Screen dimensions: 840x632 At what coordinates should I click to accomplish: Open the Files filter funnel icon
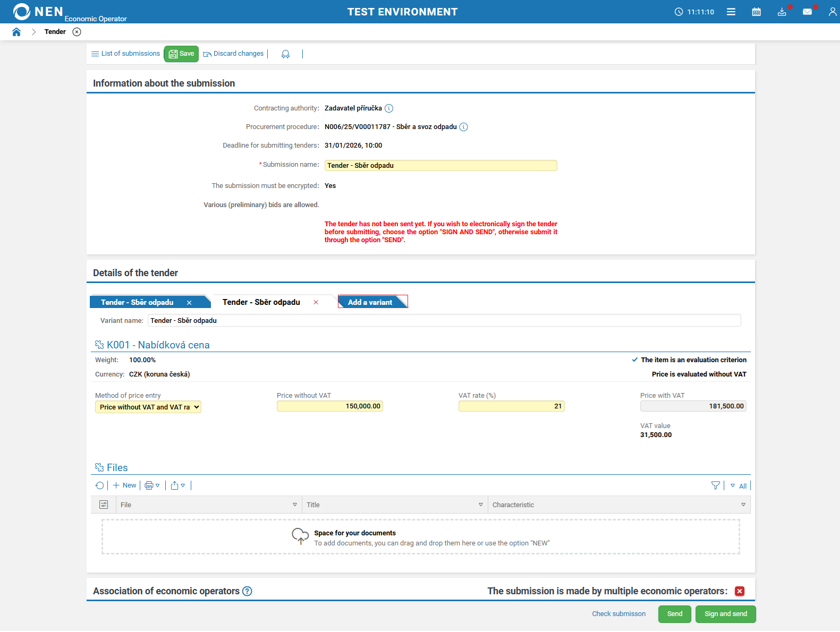(x=715, y=485)
